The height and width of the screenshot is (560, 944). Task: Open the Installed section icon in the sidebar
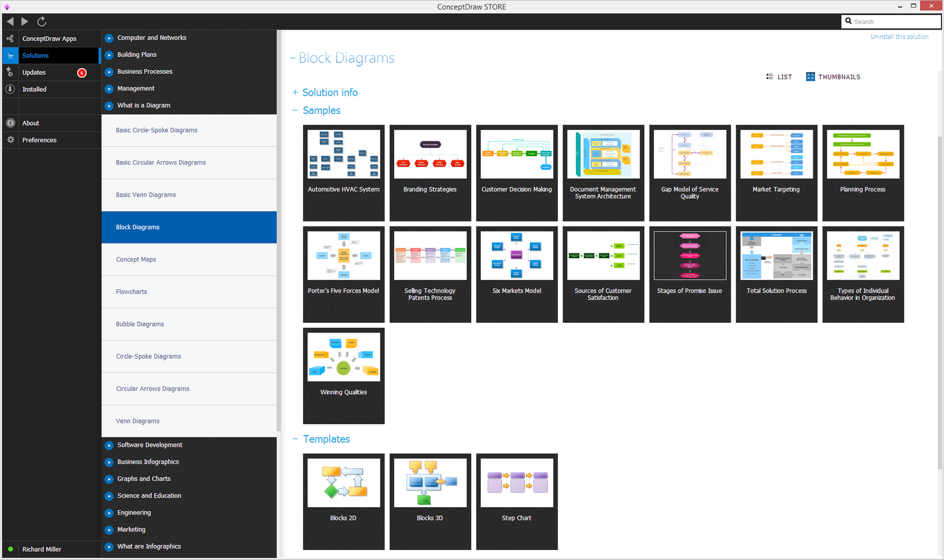click(x=9, y=89)
